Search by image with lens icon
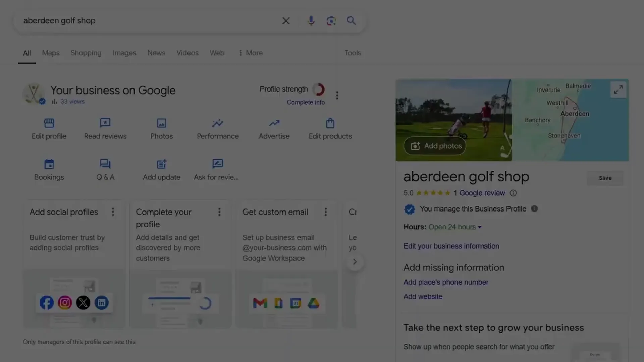The image size is (644, 362). click(331, 21)
